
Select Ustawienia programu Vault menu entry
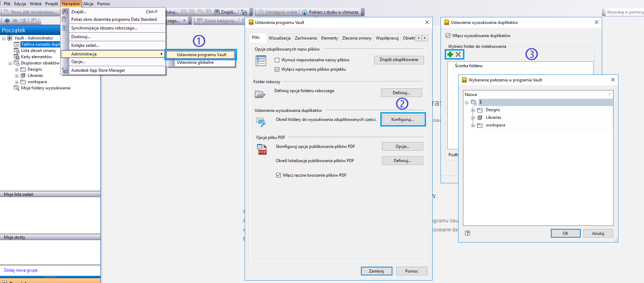(x=201, y=55)
